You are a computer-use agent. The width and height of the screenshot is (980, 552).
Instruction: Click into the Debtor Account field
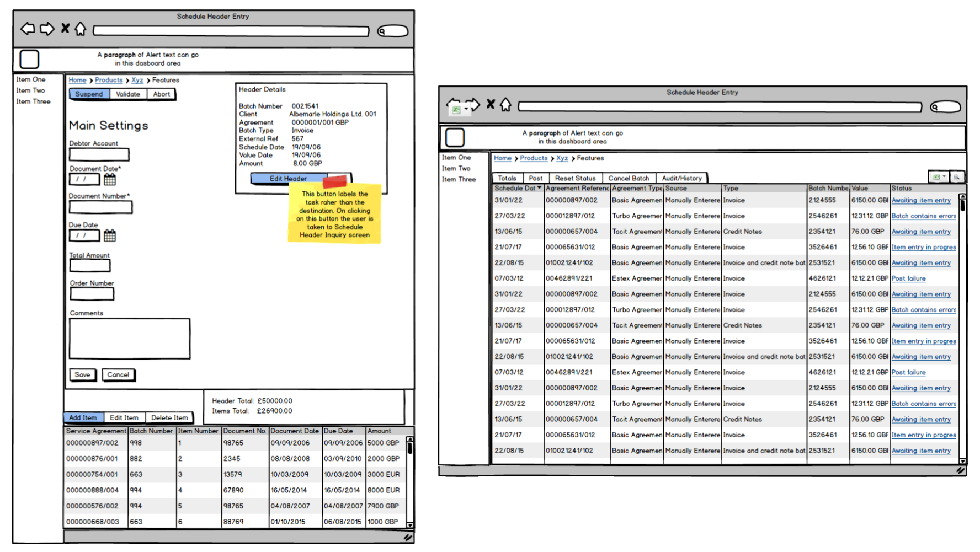99,154
